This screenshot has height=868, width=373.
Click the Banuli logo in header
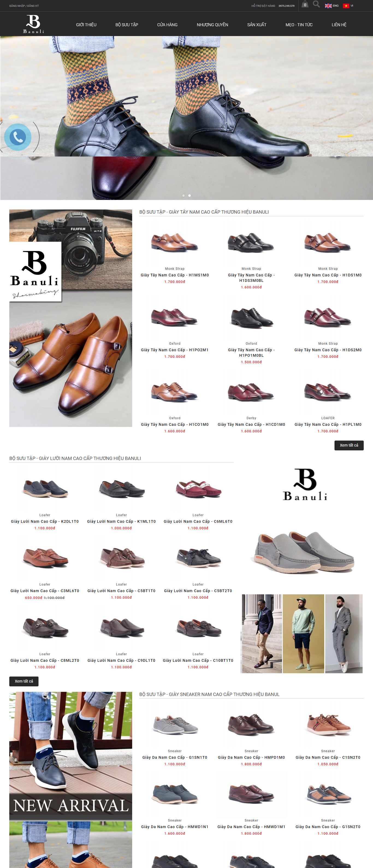click(33, 24)
